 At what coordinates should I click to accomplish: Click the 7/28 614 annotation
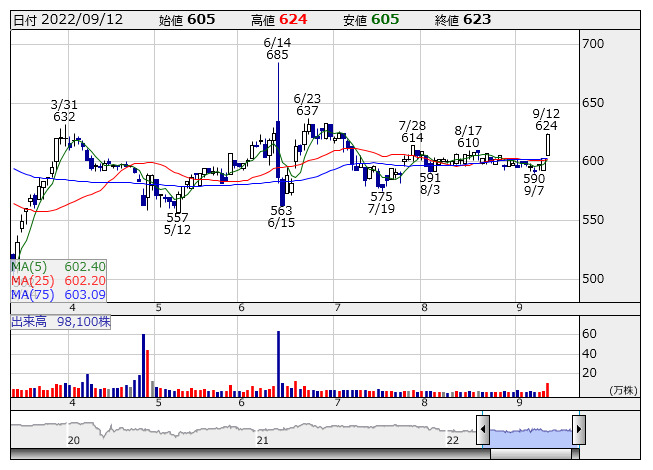pos(412,132)
